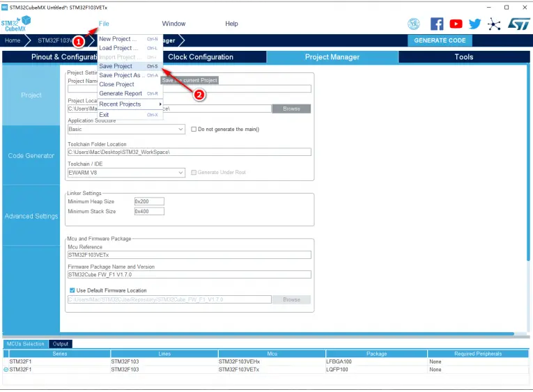Click the horizontal scrollbar below settings
Viewport: 533px width, 392px height.
(x=258, y=334)
